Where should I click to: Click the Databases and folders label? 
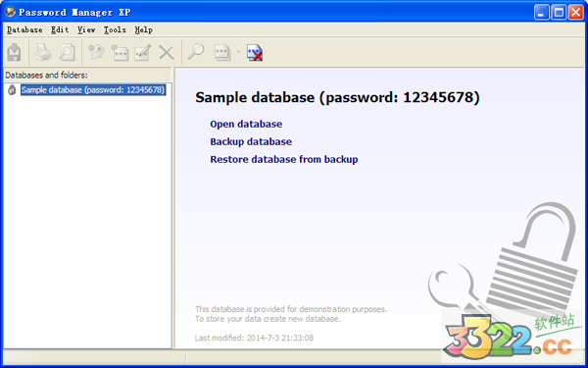(46, 76)
